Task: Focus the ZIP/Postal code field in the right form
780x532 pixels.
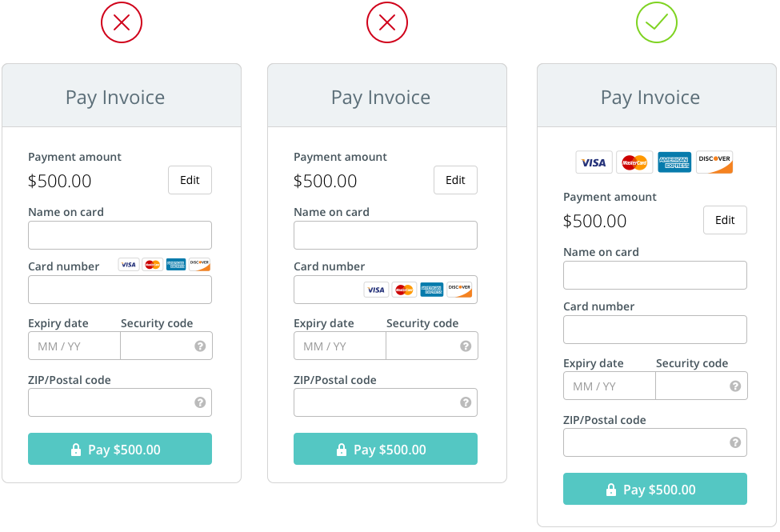Action: coord(644,442)
